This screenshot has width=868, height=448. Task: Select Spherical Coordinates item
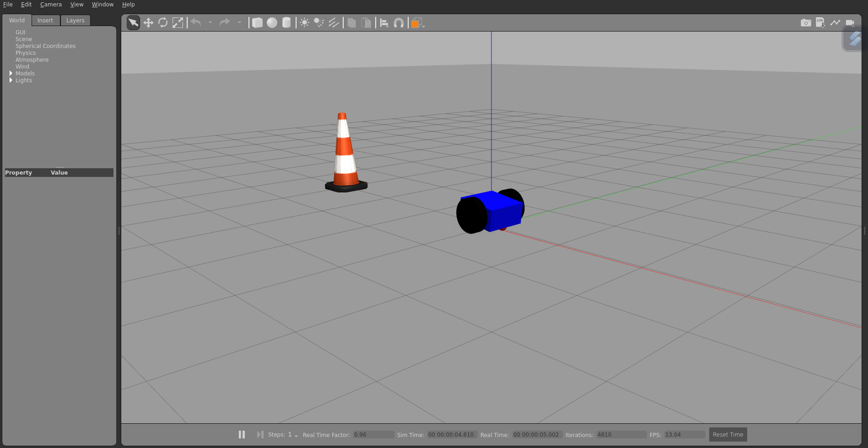[x=45, y=46]
